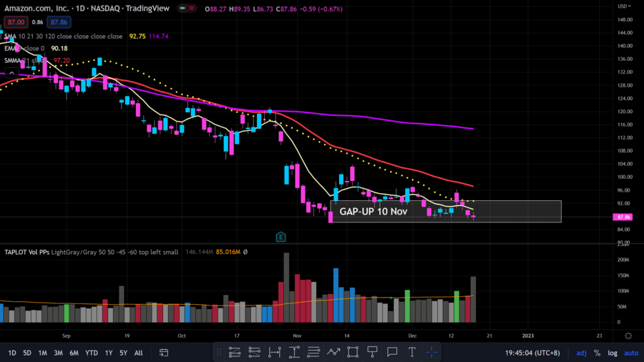Select the EMA indicator legend
The height and width of the screenshot is (362, 644).
point(24,49)
